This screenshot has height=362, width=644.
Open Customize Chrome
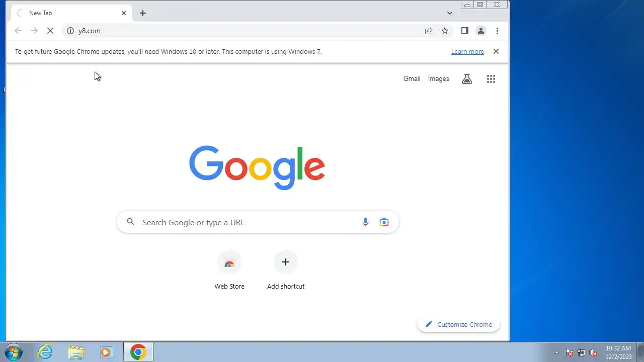coord(458,324)
